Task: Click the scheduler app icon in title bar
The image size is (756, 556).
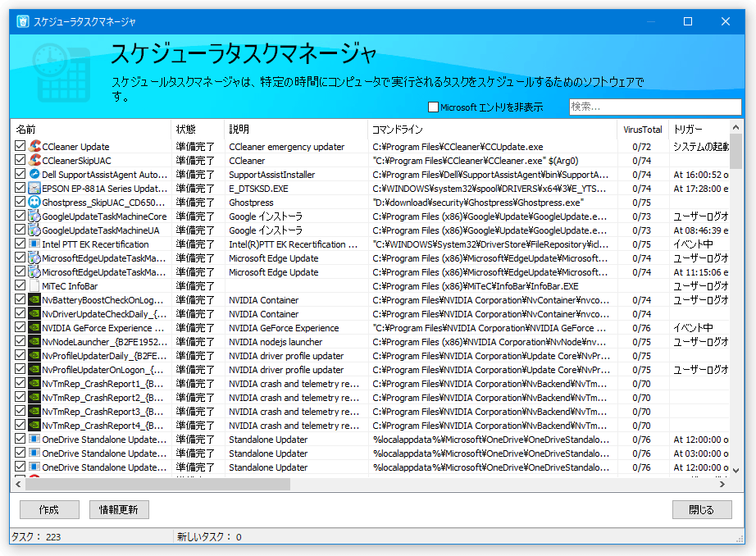Action: (23, 21)
